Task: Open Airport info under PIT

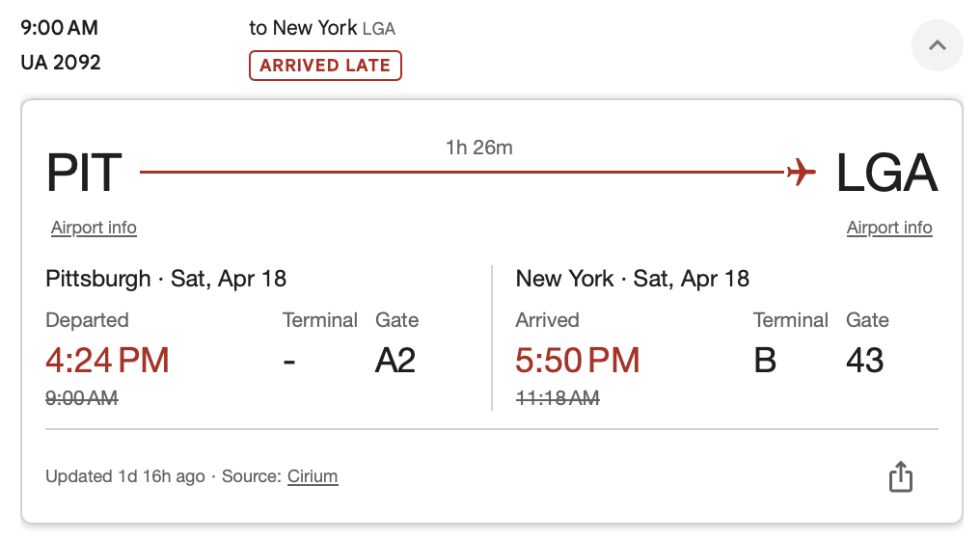Action: click(x=94, y=228)
